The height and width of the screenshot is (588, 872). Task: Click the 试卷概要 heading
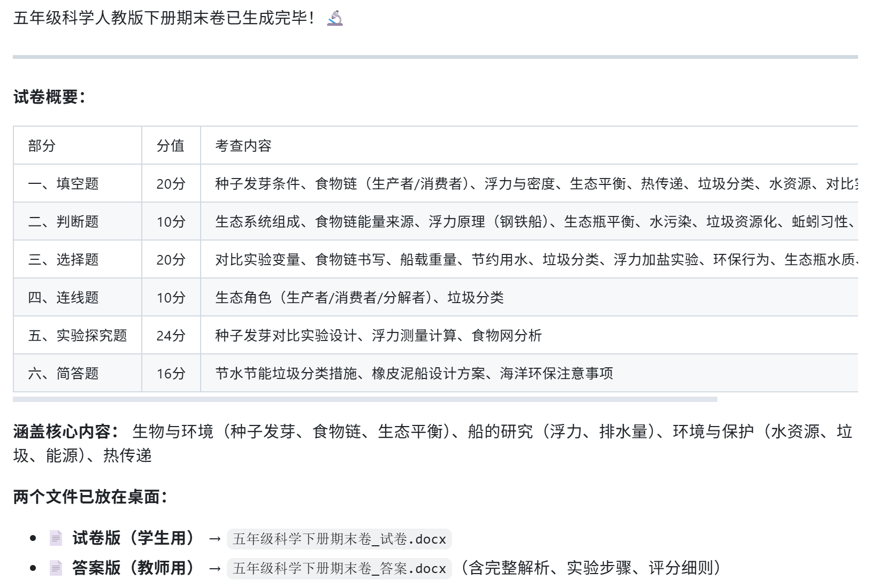point(49,97)
